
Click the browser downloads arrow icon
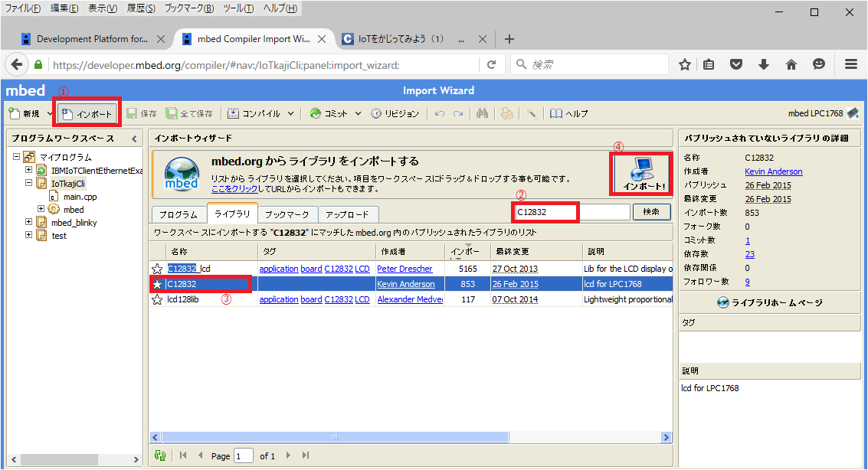coord(763,65)
